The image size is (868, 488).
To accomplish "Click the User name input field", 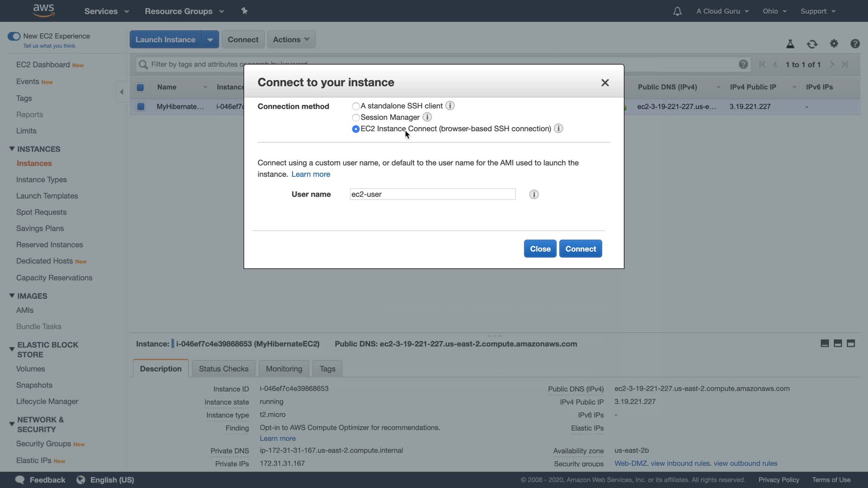I will pos(432,194).
